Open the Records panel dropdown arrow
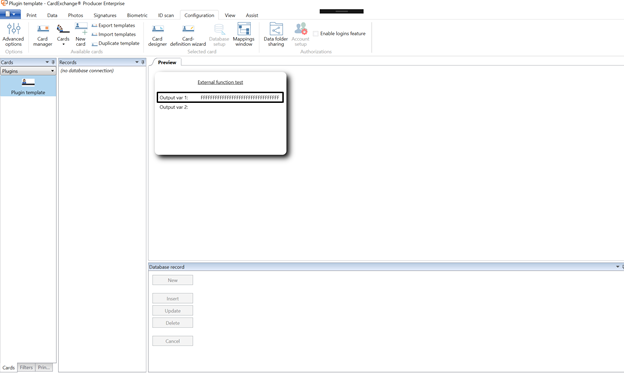The height and width of the screenshot is (374, 624). click(137, 62)
